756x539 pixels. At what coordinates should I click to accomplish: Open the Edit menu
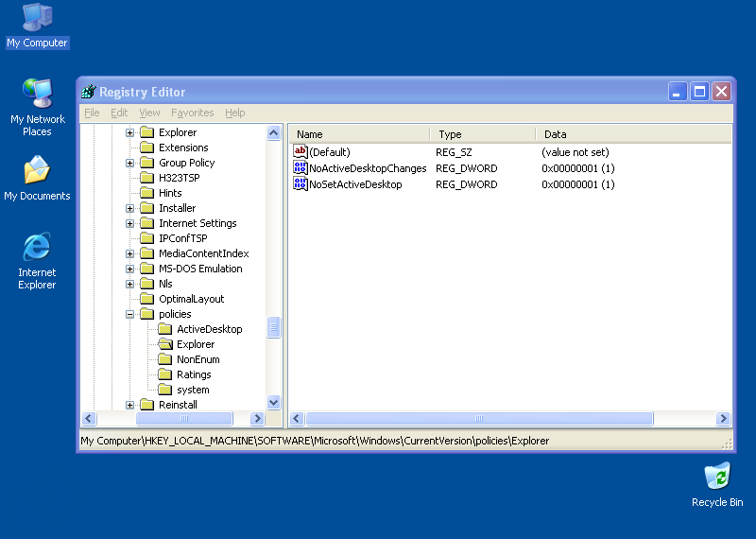point(119,113)
